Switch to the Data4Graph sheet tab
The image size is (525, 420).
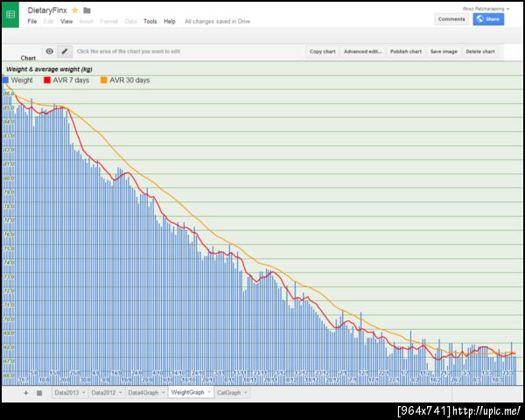coord(143,393)
